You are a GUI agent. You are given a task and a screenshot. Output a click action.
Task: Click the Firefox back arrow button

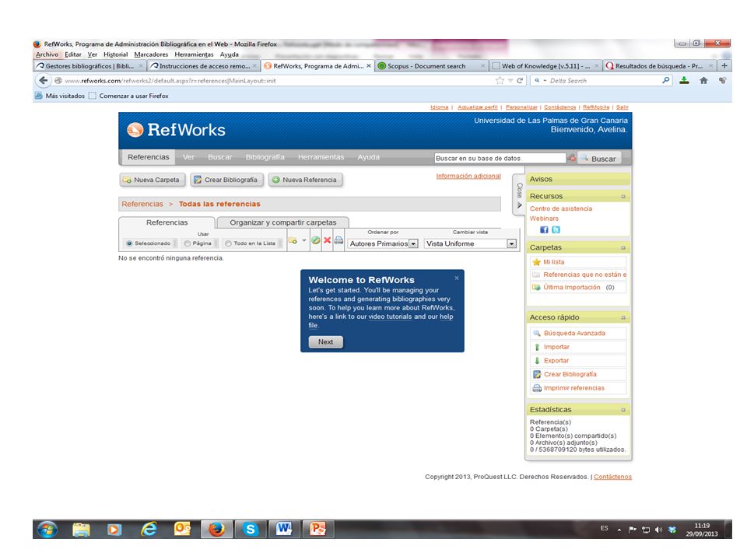[44, 80]
